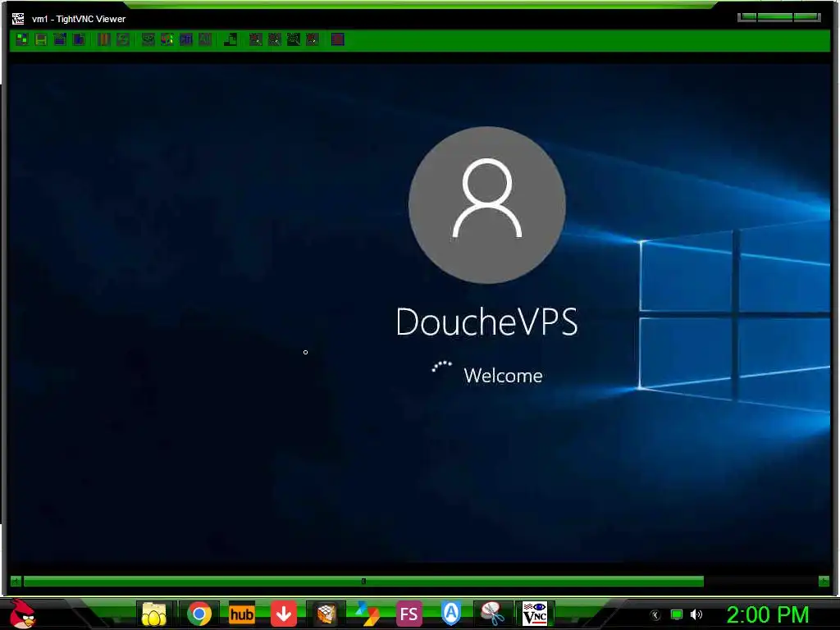840x630 pixels.
Task: Click the Zoom Auto toolbar icon
Action: 313,39
